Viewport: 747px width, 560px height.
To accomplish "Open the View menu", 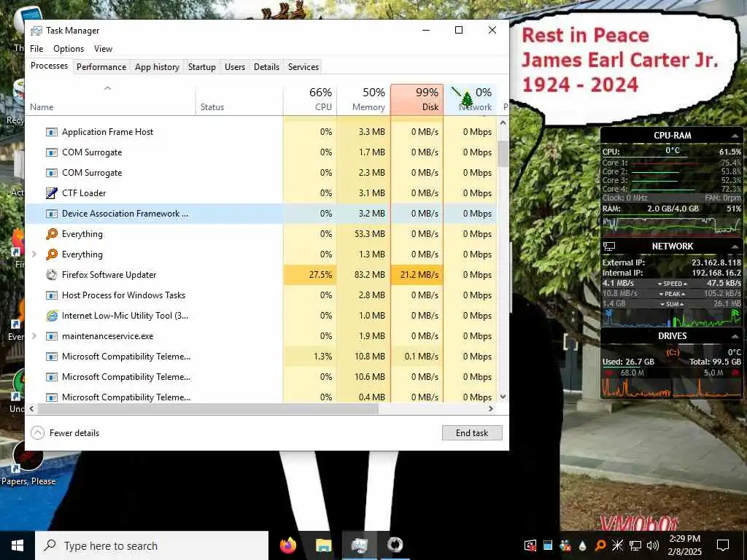I will point(103,49).
